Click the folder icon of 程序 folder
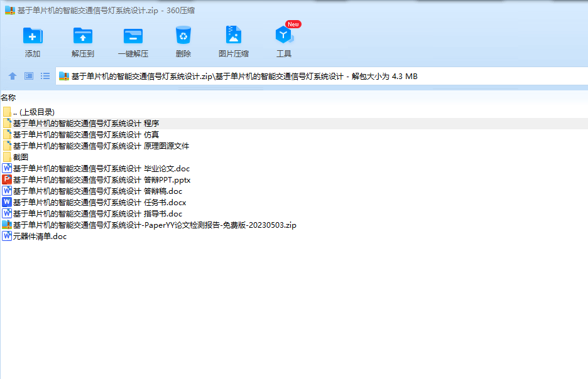The width and height of the screenshot is (588, 379). coord(7,123)
